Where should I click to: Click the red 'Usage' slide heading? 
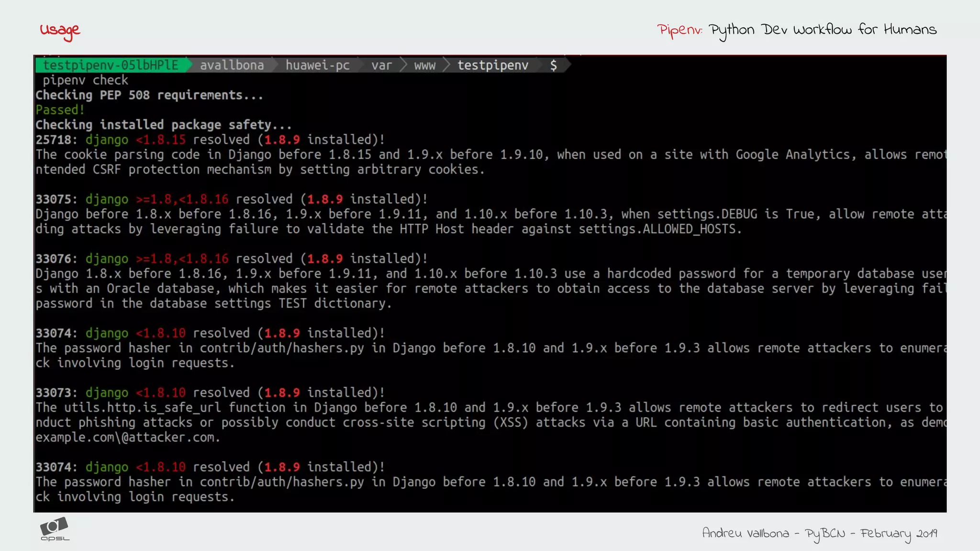point(60,31)
